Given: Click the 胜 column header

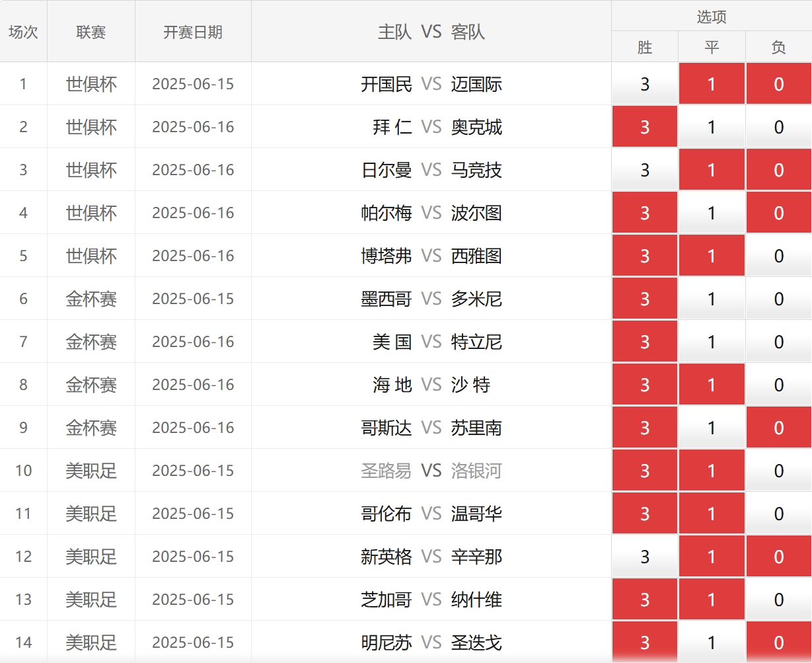Looking at the screenshot, I should [x=645, y=47].
